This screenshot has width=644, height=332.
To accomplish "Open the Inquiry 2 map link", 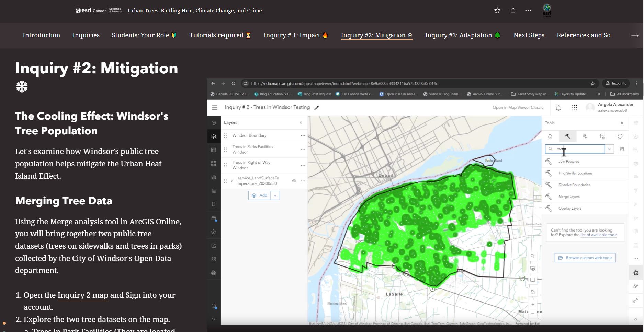I will [83, 295].
